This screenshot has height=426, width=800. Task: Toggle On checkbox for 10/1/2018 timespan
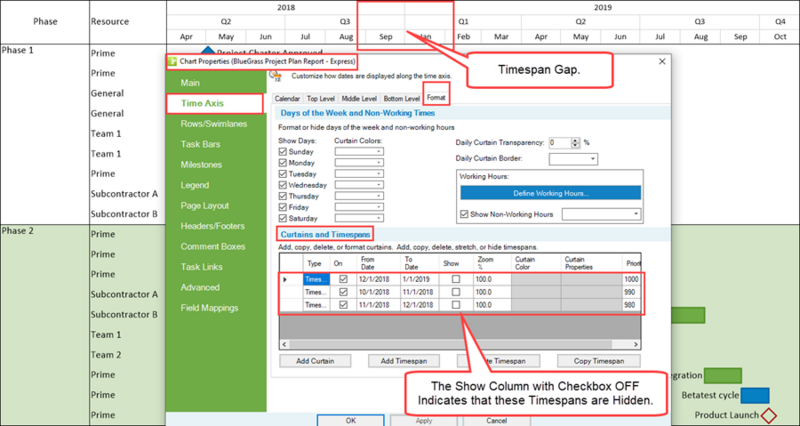click(343, 292)
